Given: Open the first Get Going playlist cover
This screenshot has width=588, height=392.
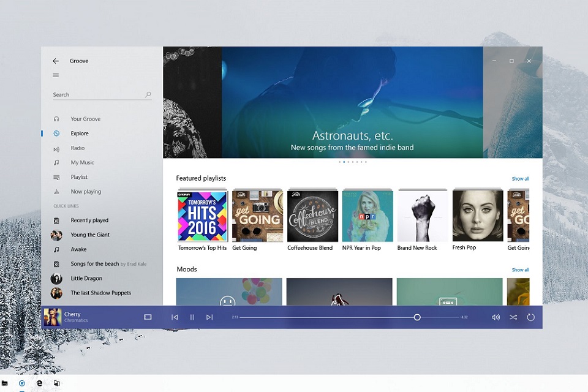Looking at the screenshot, I should click(x=257, y=216).
